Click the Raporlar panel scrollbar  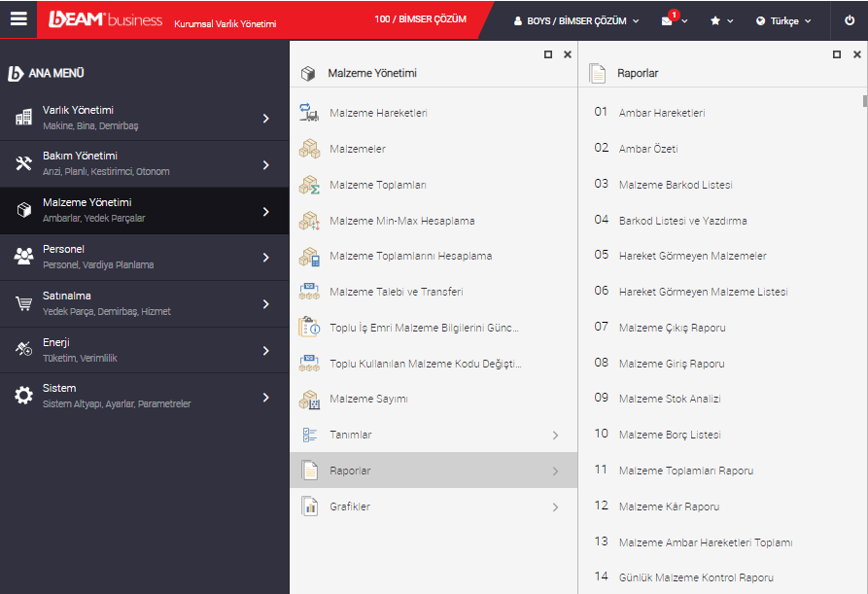pos(864,100)
